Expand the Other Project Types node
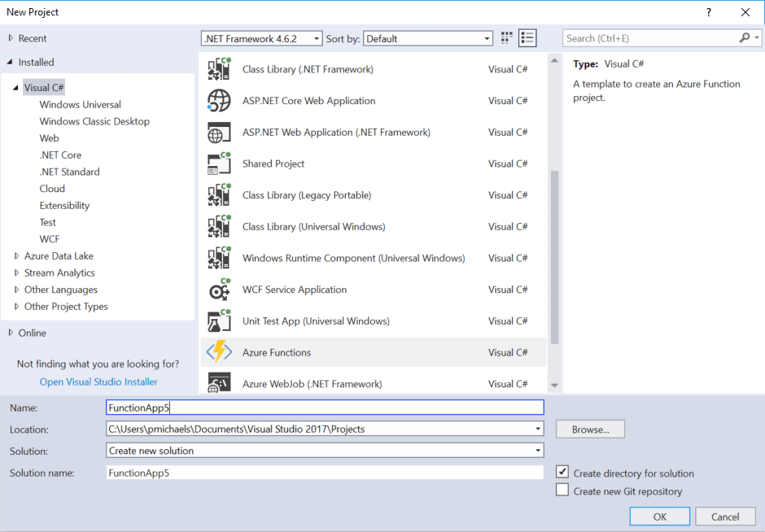Viewport: 765px width, 532px height. tap(16, 306)
